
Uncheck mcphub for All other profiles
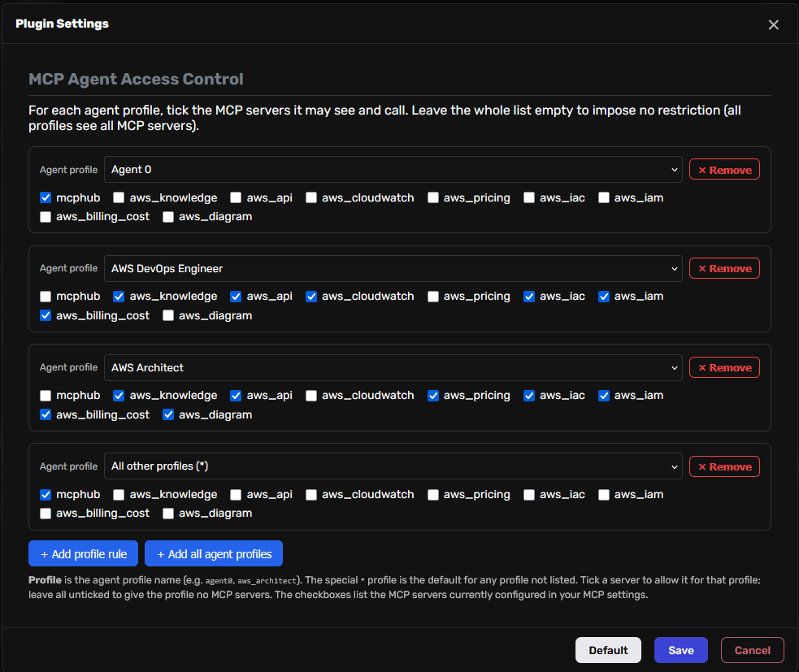pos(46,494)
